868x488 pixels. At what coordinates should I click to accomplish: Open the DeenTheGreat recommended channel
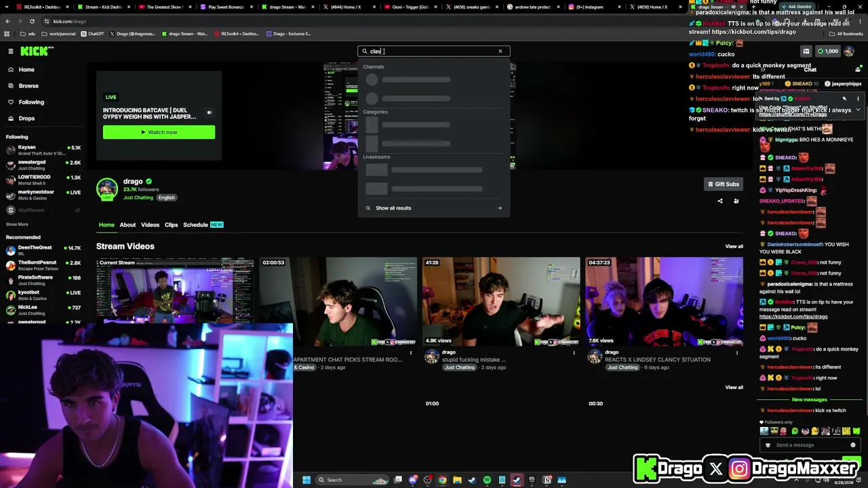tap(42, 251)
